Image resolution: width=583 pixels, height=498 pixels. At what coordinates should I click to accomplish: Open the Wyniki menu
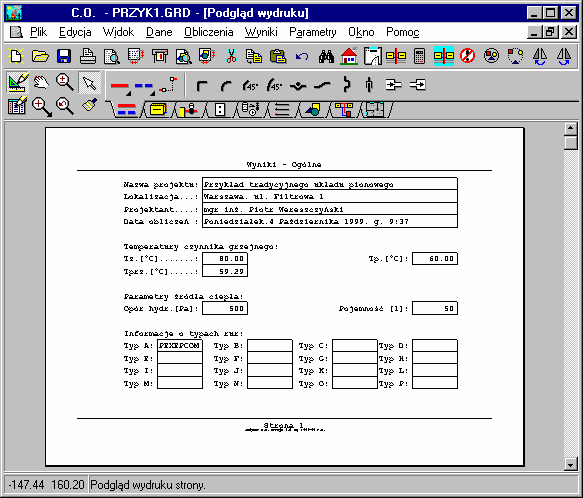point(261,32)
